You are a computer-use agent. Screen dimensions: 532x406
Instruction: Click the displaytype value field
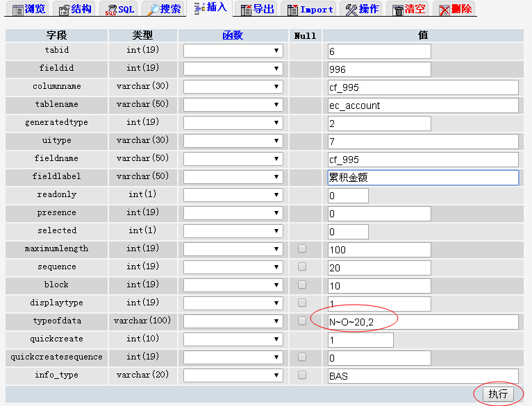click(379, 304)
